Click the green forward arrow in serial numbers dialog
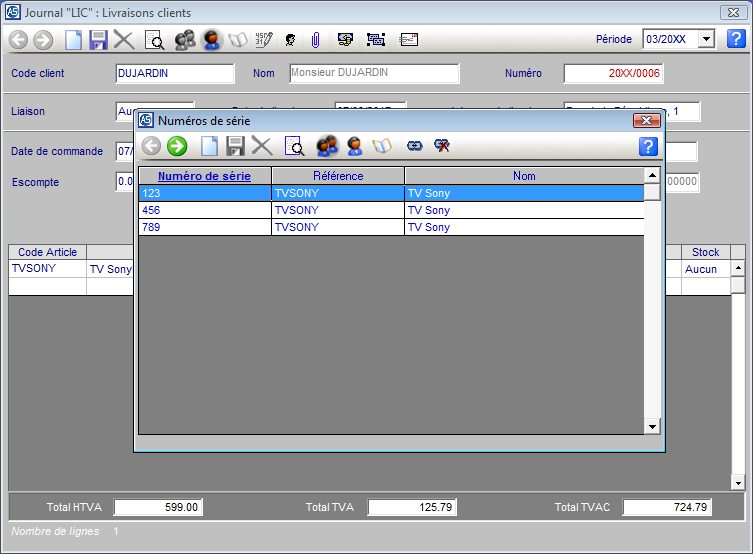Screen dimensions: 753x554 point(177,147)
